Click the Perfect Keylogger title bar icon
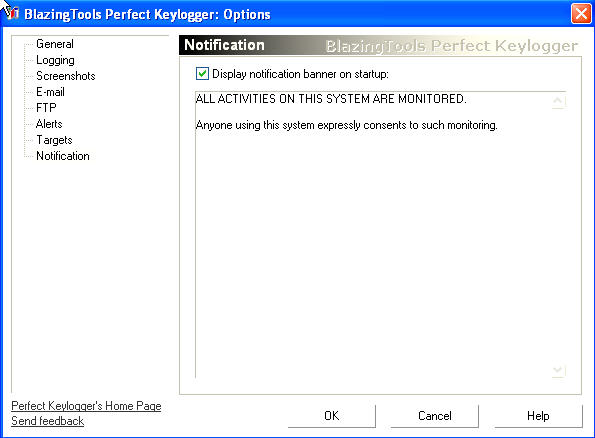Screen dimensions: 595x438 pos(11,13)
